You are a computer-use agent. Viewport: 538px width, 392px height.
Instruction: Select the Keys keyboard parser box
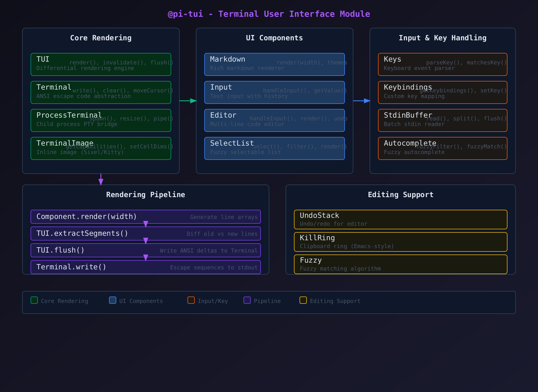(443, 64)
